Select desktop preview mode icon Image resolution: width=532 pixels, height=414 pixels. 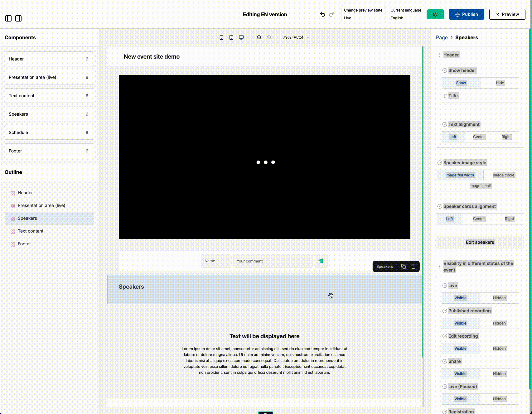pos(241,37)
